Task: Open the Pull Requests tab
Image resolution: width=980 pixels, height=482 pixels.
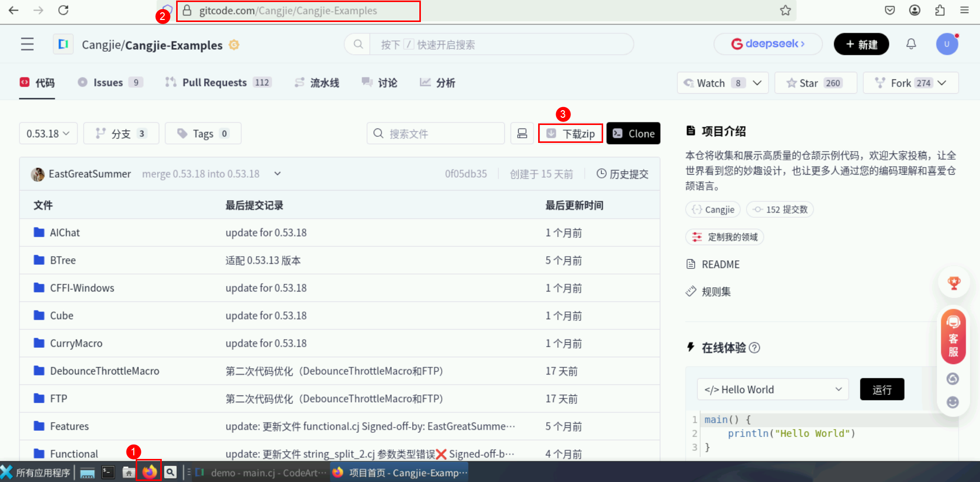Action: click(x=215, y=82)
